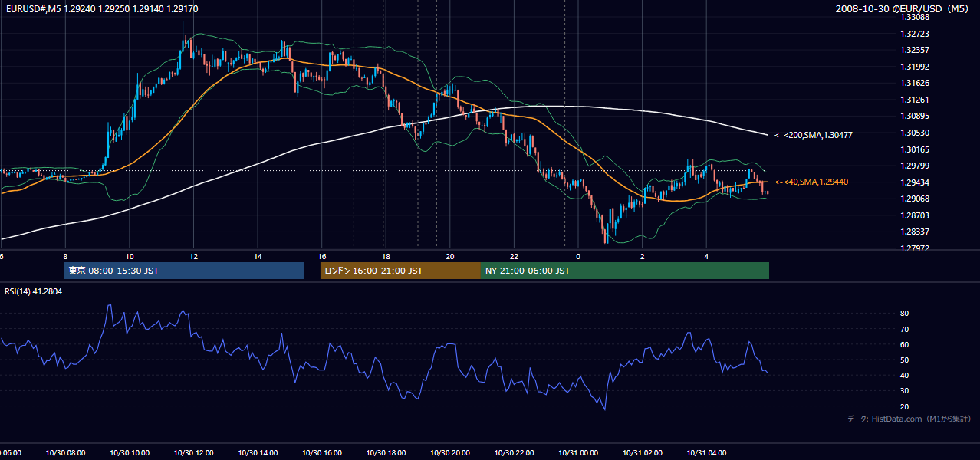Viewport: 980px width, 460px height.
Task: Click the 10/30 22:00 date label
Action: point(514,453)
